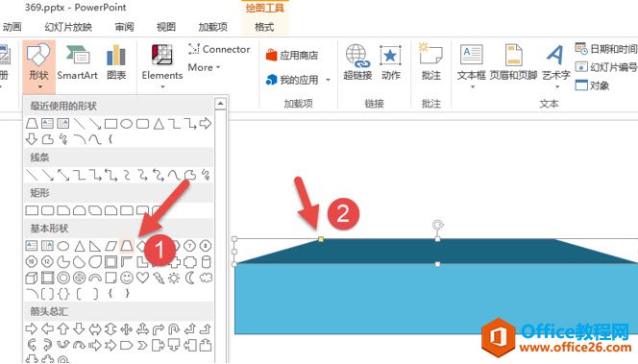Select the moon shape
This screenshot has height=364, width=638.
(190, 279)
